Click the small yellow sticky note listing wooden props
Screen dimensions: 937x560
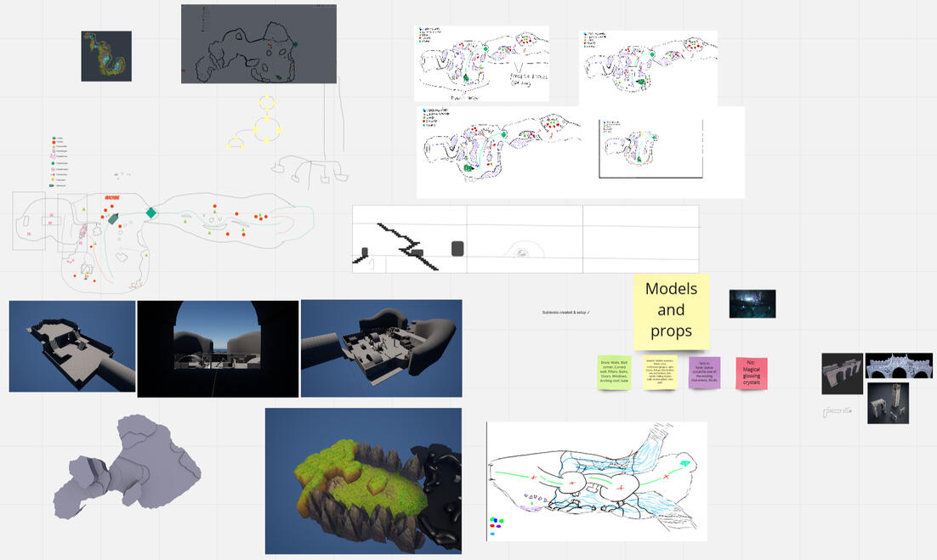(x=658, y=373)
